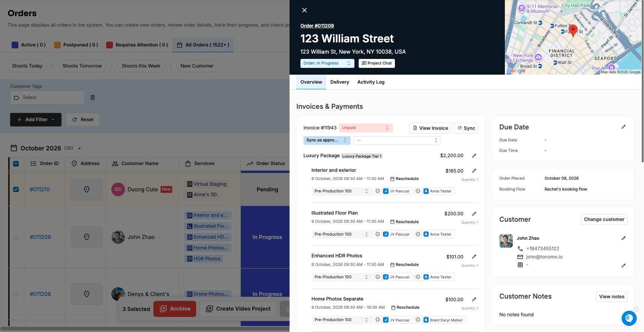The width and height of the screenshot is (644, 332).
Task: Delete Customer Tags filter trash icon
Action: coord(93,98)
